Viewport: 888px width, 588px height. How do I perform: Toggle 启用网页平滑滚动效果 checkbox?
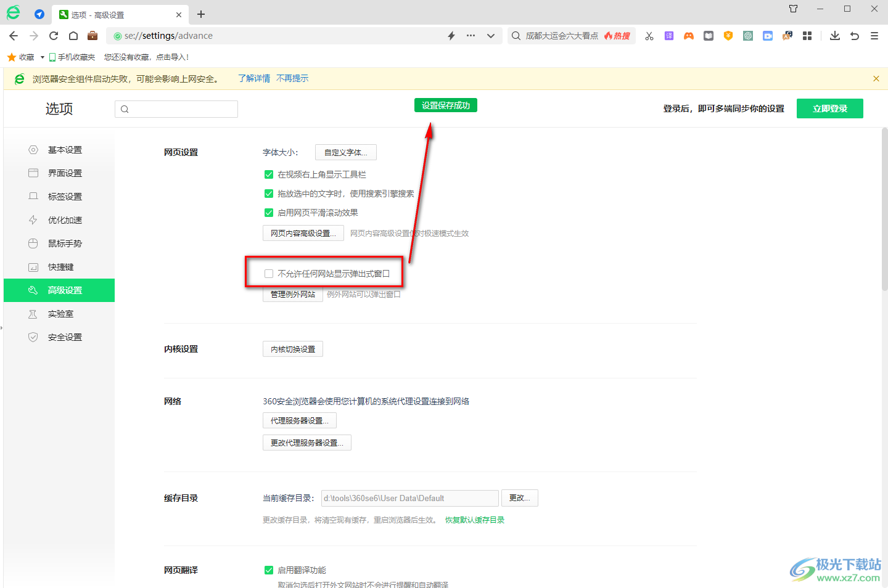269,213
